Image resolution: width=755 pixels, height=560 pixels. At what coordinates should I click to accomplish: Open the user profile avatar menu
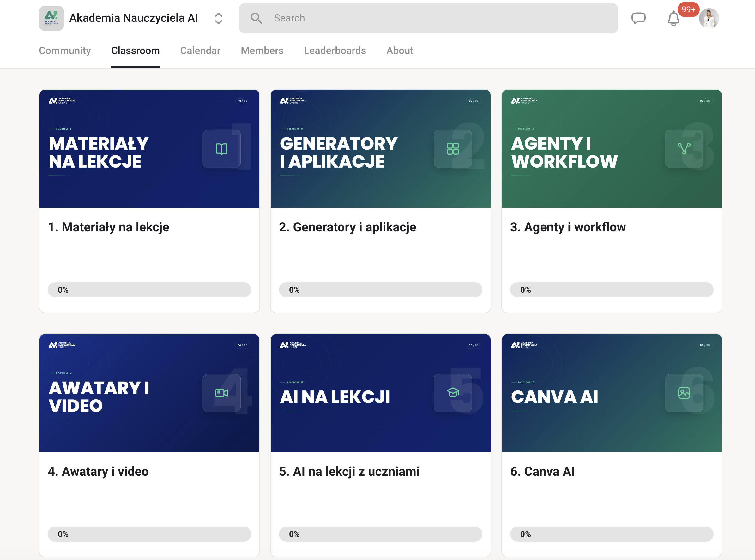click(x=709, y=18)
